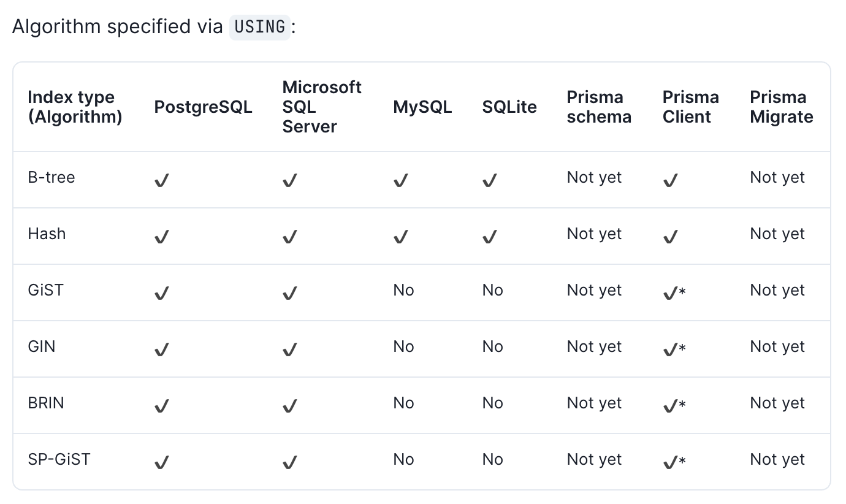Image resolution: width=846 pixels, height=504 pixels.
Task: Click PostgreSQL checkmark in SP-GiST row
Action: point(162,462)
